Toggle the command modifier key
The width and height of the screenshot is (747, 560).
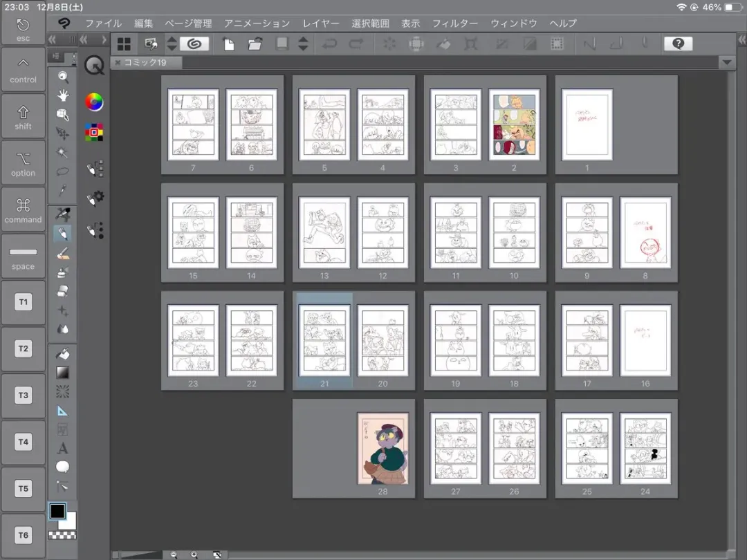click(x=23, y=210)
